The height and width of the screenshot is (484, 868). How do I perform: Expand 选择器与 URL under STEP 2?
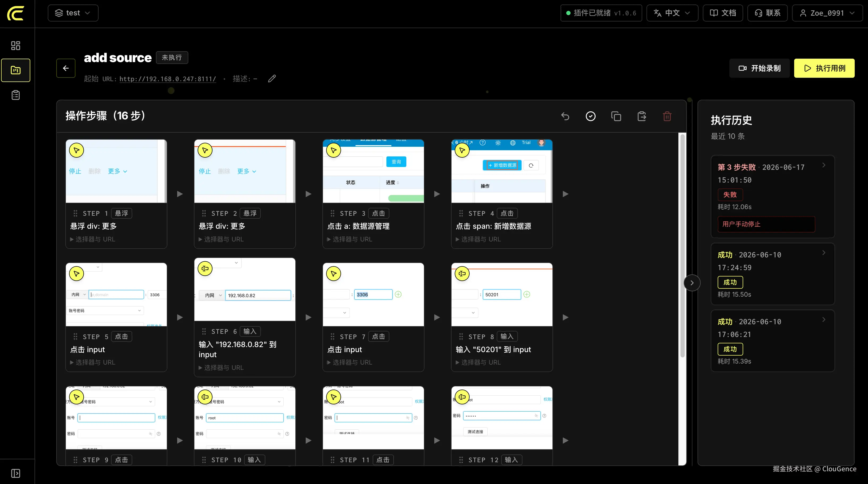tap(221, 239)
